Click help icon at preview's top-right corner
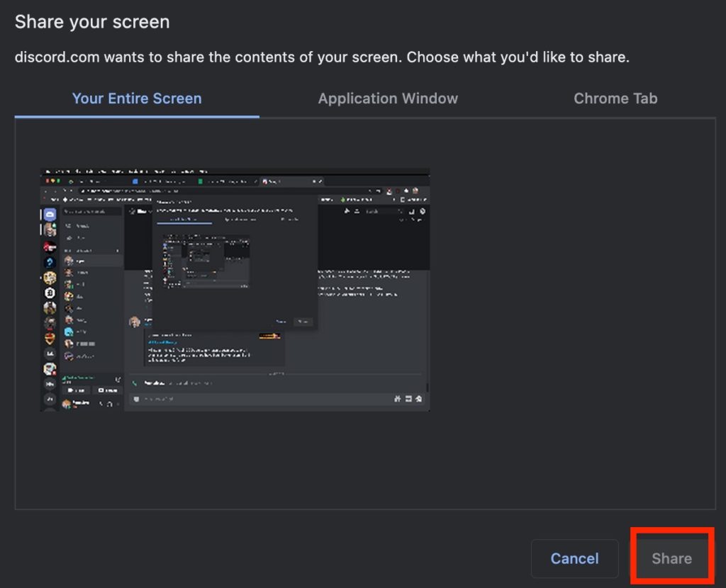Screen dimensions: 726x588 point(423,211)
